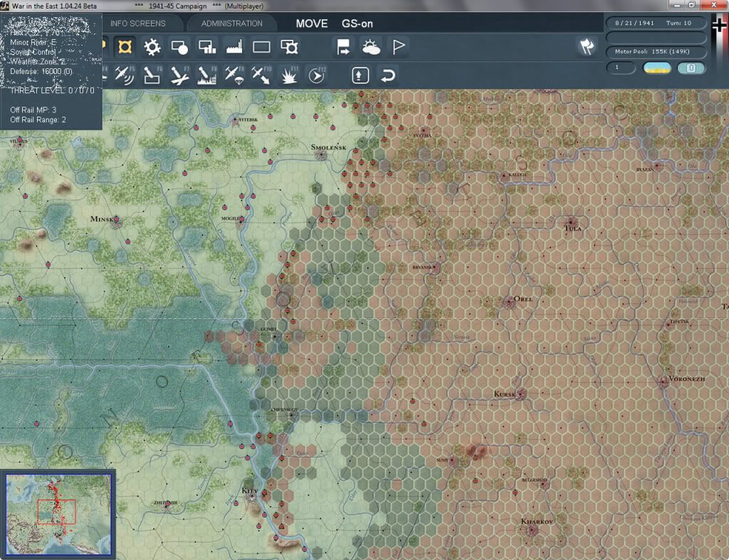Select the F10 air transfer icon
729x560 pixels.
[261, 75]
